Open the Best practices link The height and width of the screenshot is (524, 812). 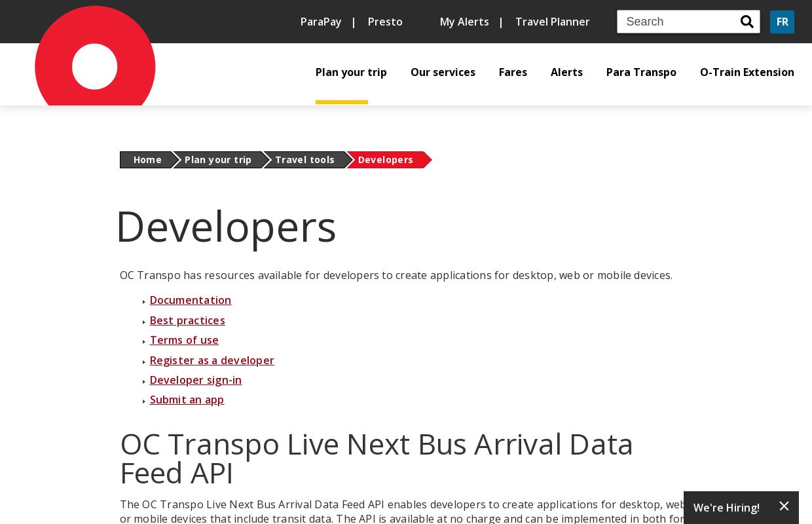tap(187, 320)
